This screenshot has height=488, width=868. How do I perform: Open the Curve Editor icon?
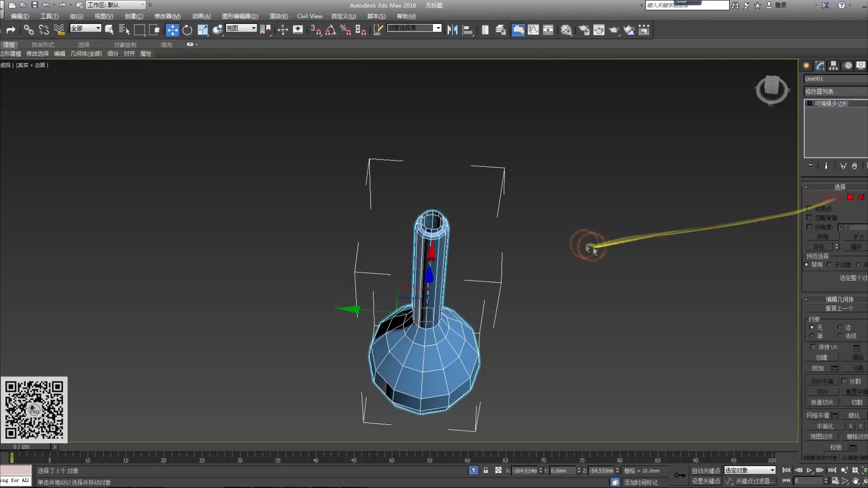click(x=533, y=30)
